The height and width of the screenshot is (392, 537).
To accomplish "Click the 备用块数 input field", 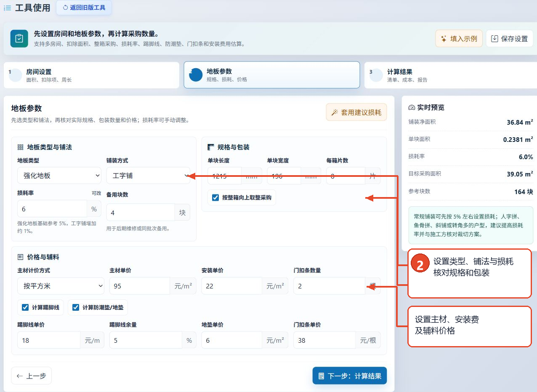I will point(141,213).
